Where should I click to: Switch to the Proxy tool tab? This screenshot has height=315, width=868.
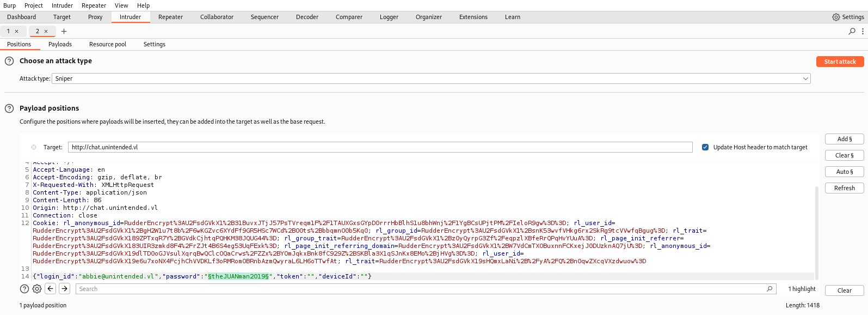[x=95, y=17]
